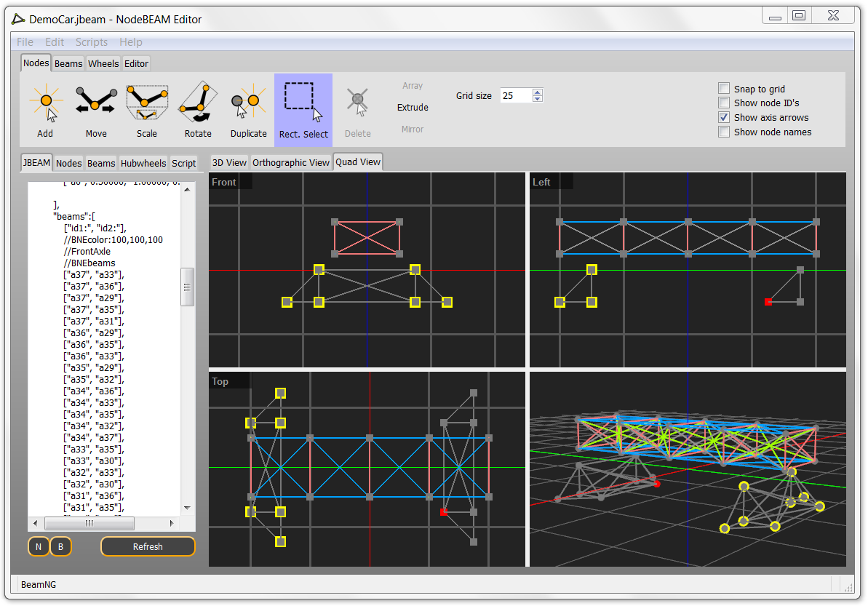Switch to 3D View tab
The width and height of the screenshot is (868, 606).
[229, 163]
